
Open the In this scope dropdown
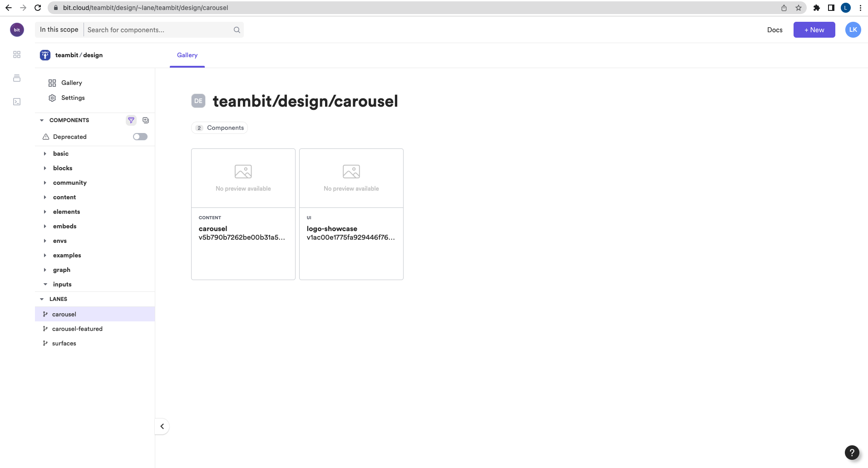coord(59,30)
